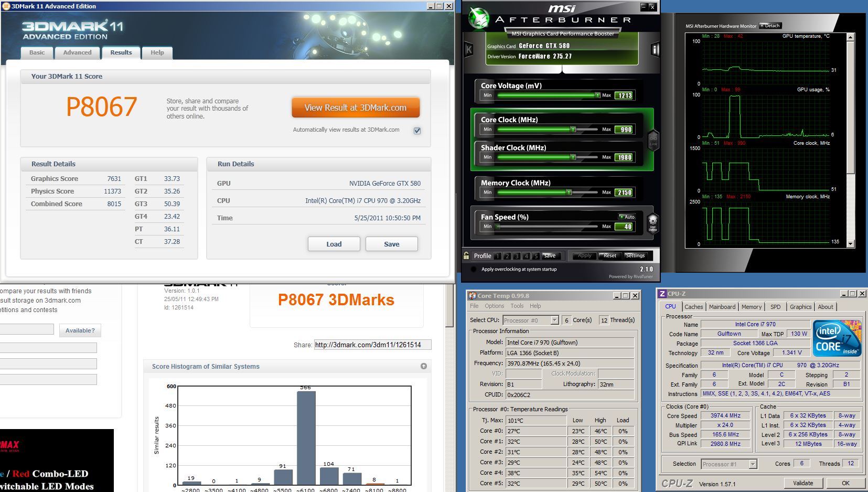Click hardware monitor scrollbar down arrow
868x492 pixels.
point(851,244)
